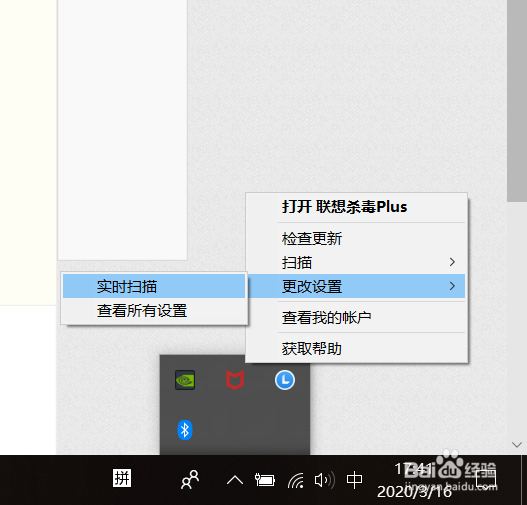The width and height of the screenshot is (527, 505).
Task: Click the red McAfee shield tray icon
Action: [235, 380]
